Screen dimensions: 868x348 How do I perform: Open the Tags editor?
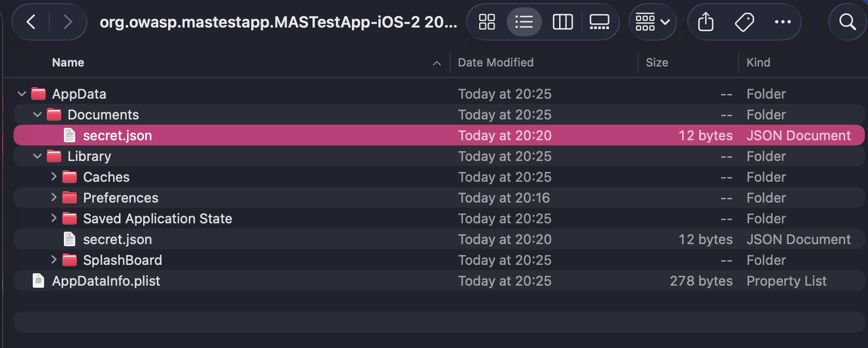[x=744, y=22]
